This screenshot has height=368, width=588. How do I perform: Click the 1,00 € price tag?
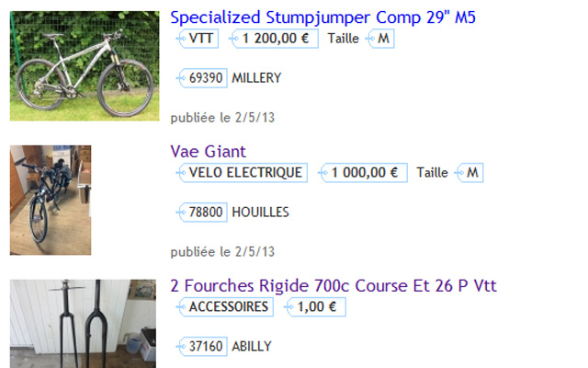[316, 307]
